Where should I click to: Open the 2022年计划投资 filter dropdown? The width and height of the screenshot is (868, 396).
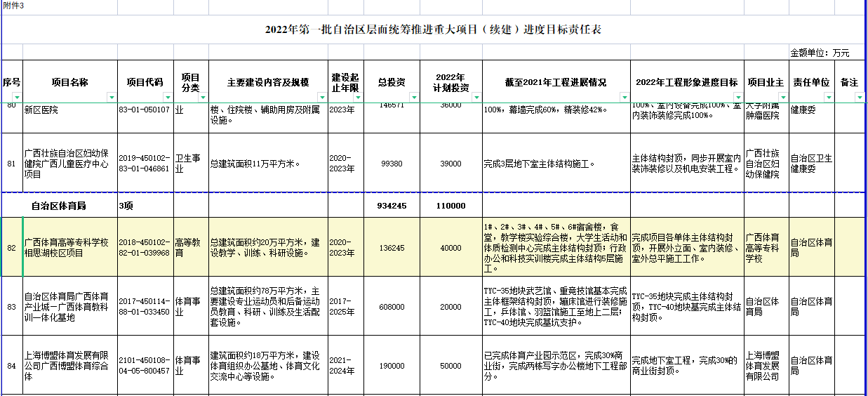[476, 97]
